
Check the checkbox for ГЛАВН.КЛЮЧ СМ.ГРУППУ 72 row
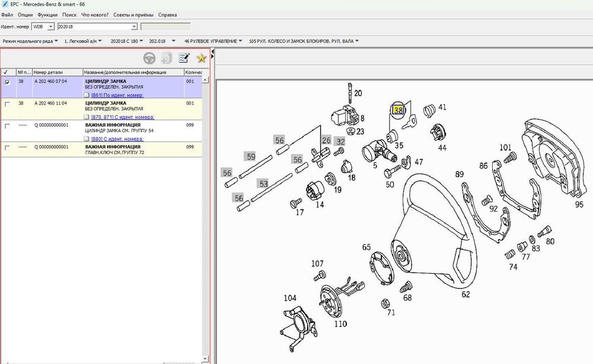(x=7, y=148)
